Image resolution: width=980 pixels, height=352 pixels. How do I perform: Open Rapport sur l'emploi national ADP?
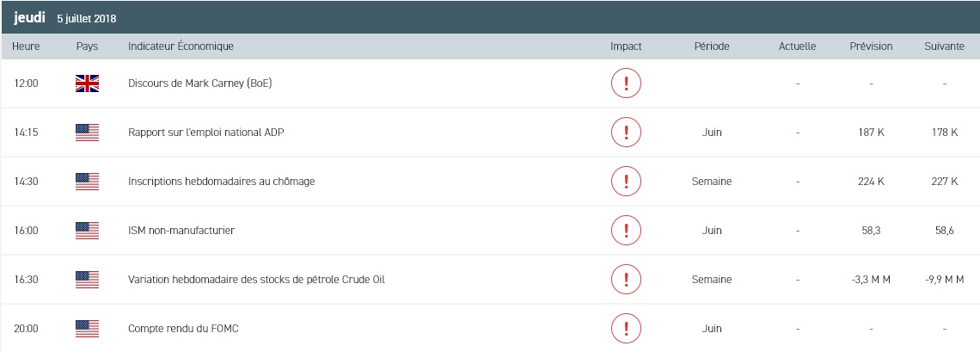pos(205,133)
